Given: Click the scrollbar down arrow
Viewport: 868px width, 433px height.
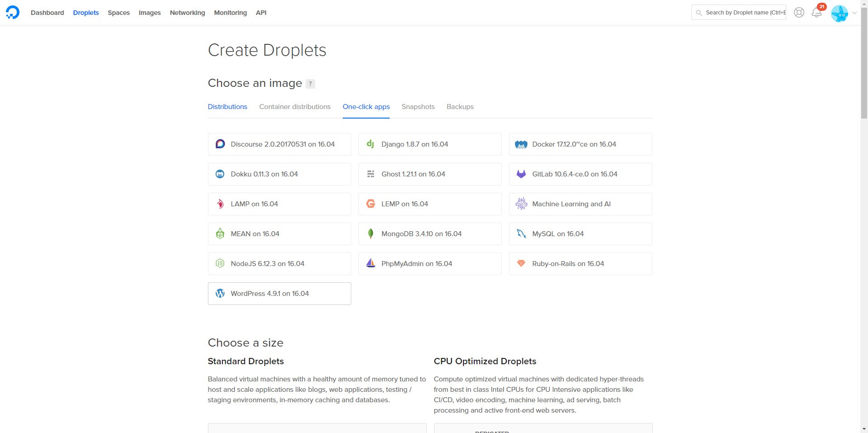Looking at the screenshot, I should pos(864,429).
